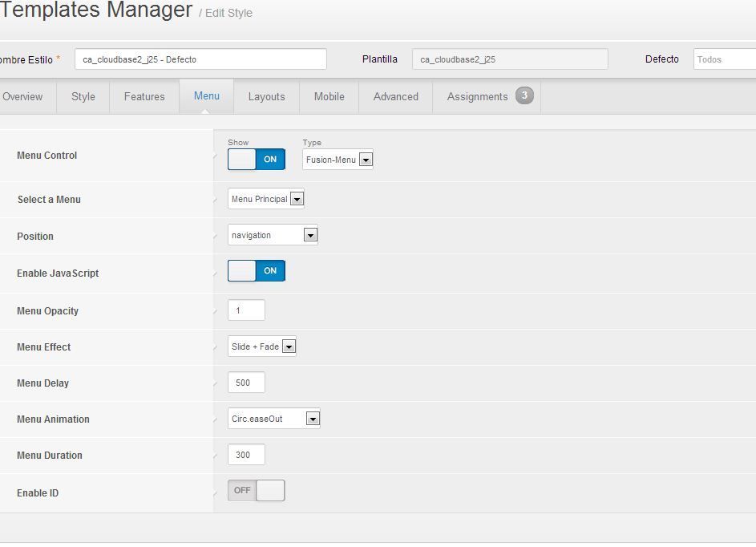Click the Menu Opacity input field

point(246,310)
